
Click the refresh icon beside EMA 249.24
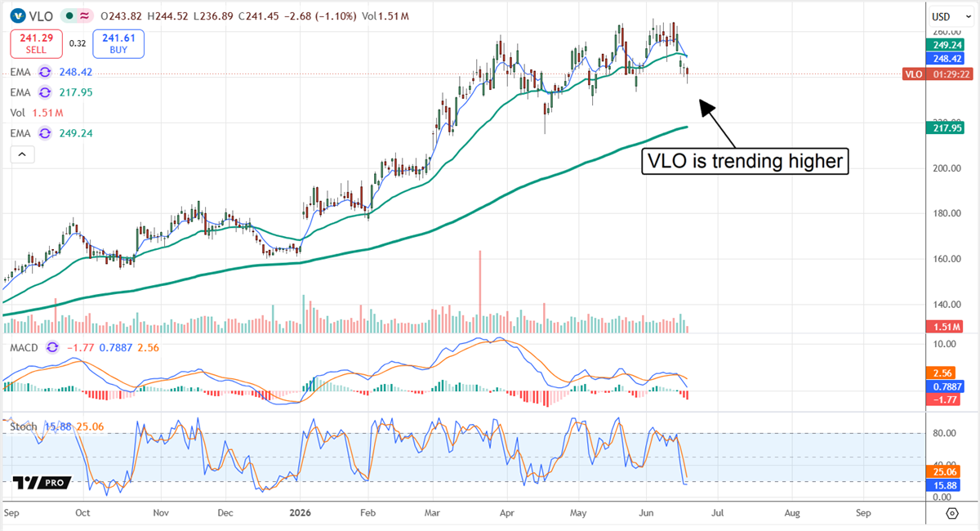(x=45, y=132)
